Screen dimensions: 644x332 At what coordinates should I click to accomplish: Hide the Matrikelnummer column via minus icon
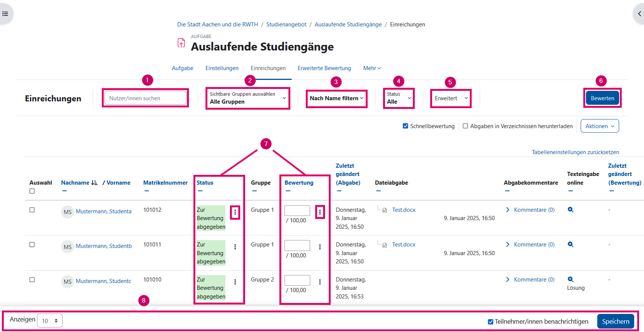pyautogui.click(x=147, y=191)
